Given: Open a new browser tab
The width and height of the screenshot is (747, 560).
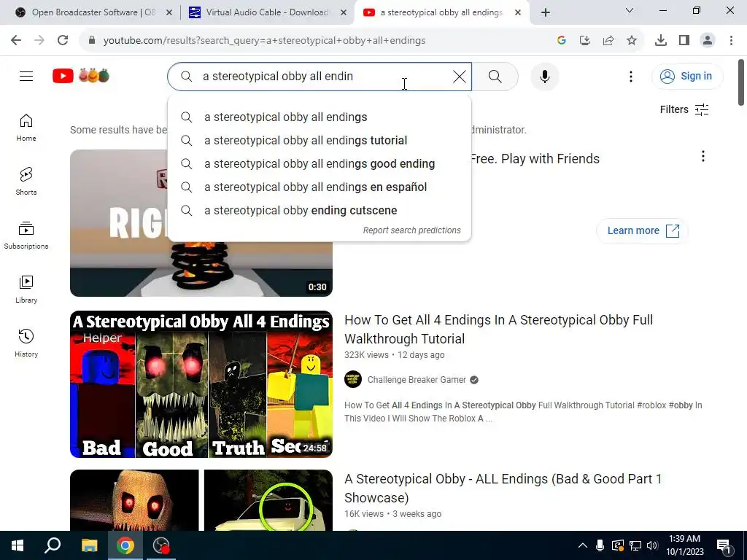Looking at the screenshot, I should (x=546, y=13).
